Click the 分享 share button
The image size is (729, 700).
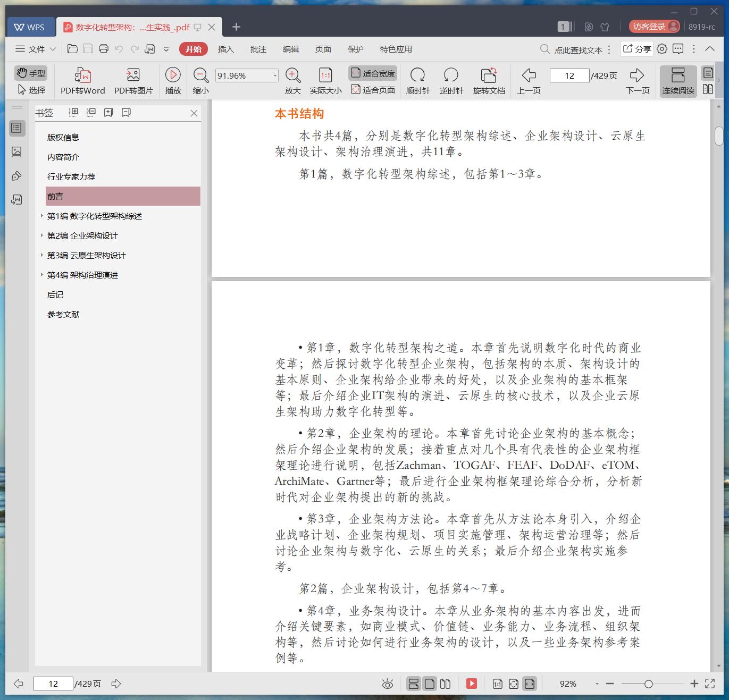point(637,49)
